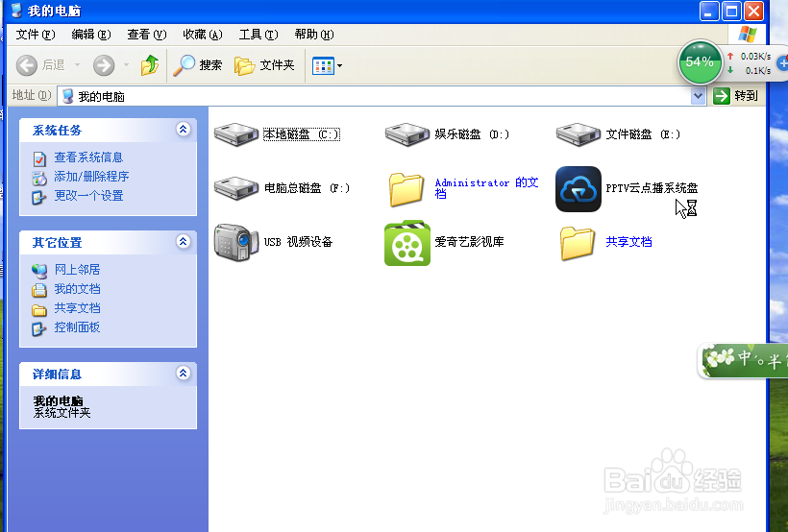The width and height of the screenshot is (788, 532).
Task: Collapse the 其它位置 panel chevron
Action: tap(183, 242)
